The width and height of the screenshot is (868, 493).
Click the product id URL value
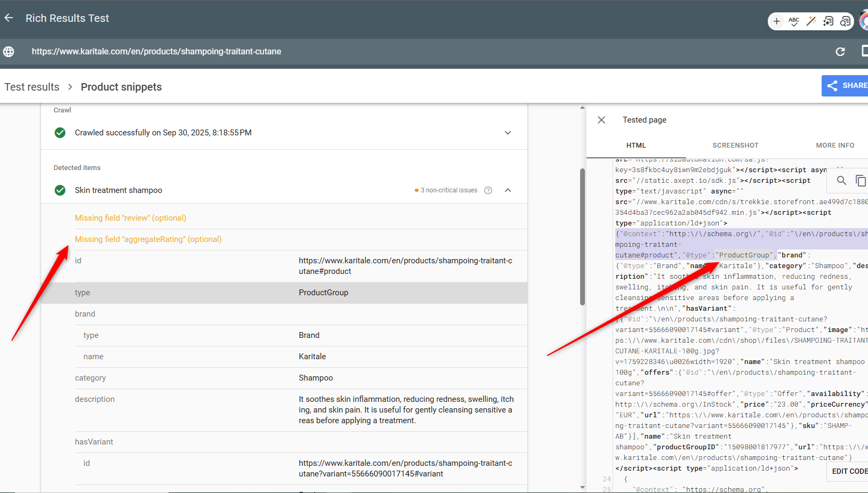coord(405,266)
